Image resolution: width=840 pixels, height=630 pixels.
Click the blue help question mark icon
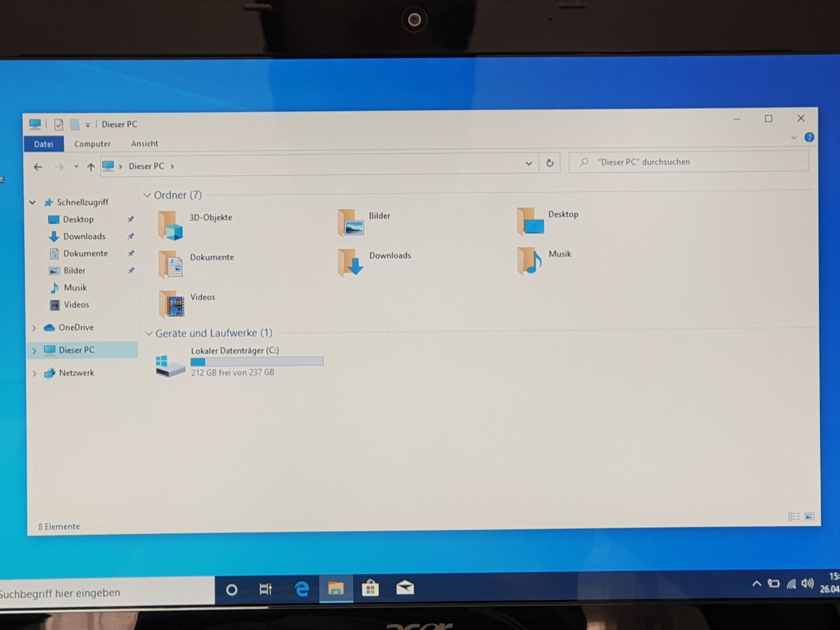(x=809, y=138)
